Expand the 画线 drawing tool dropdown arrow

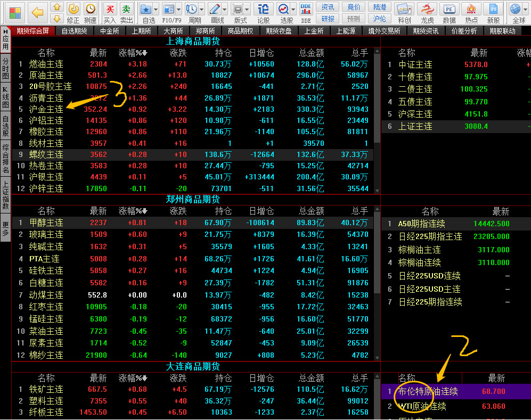(x=226, y=10)
